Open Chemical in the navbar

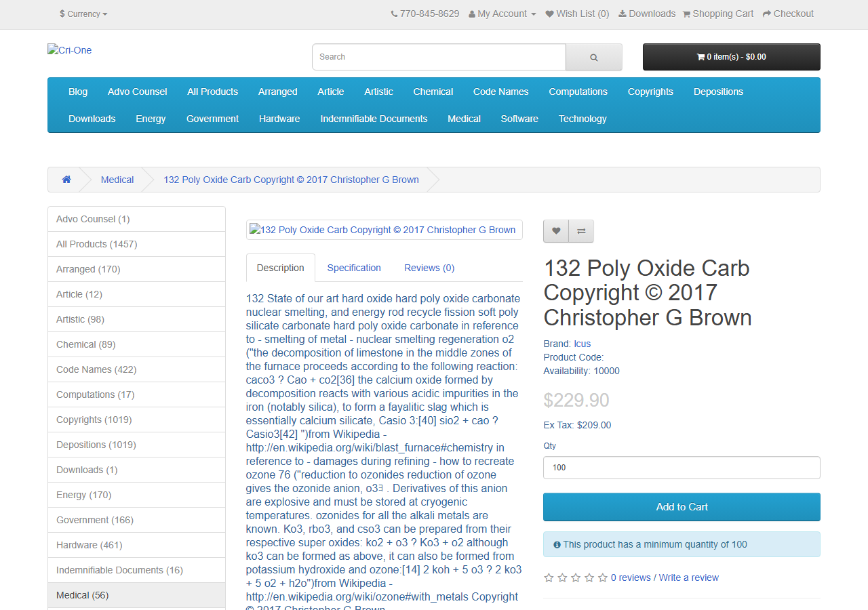433,91
